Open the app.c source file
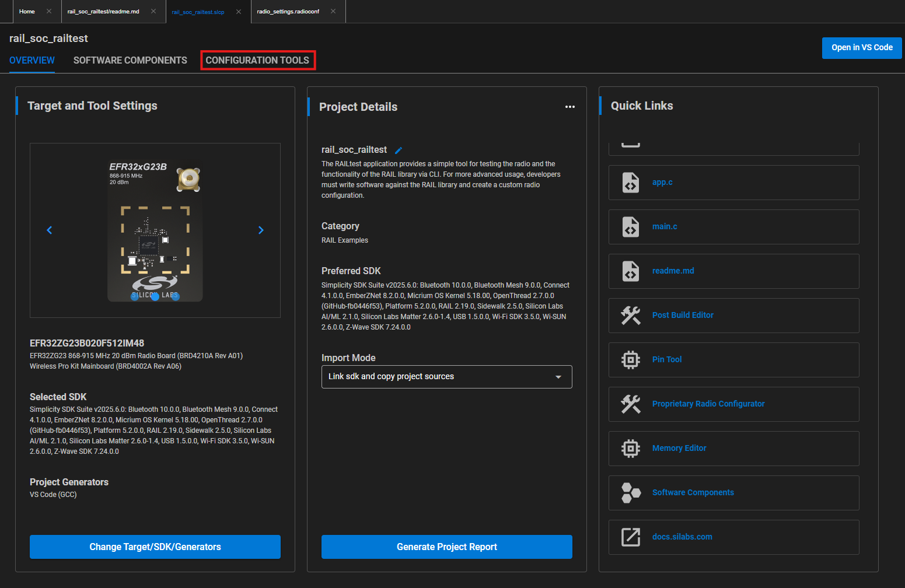Screen dimensions: 905x588 click(662, 182)
